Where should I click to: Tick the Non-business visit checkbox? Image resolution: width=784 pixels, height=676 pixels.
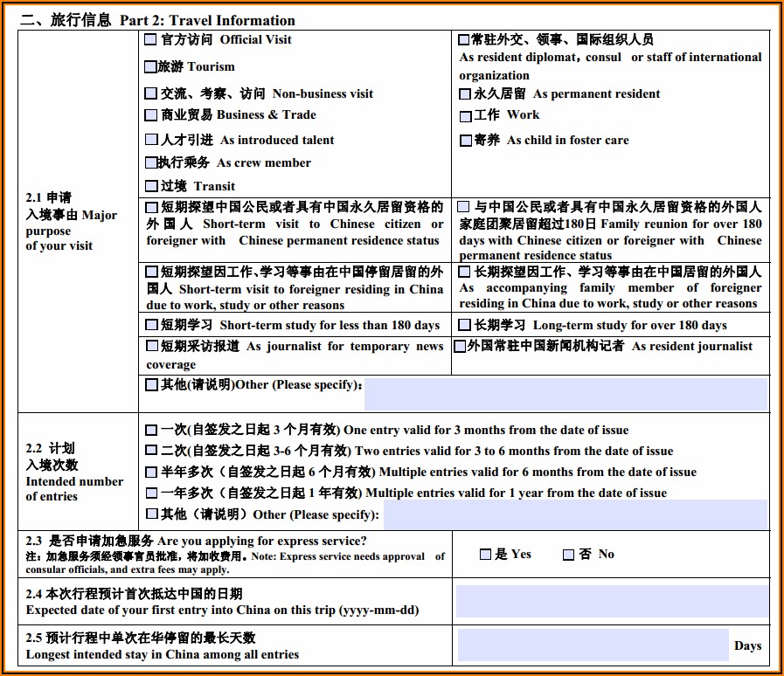click(151, 93)
